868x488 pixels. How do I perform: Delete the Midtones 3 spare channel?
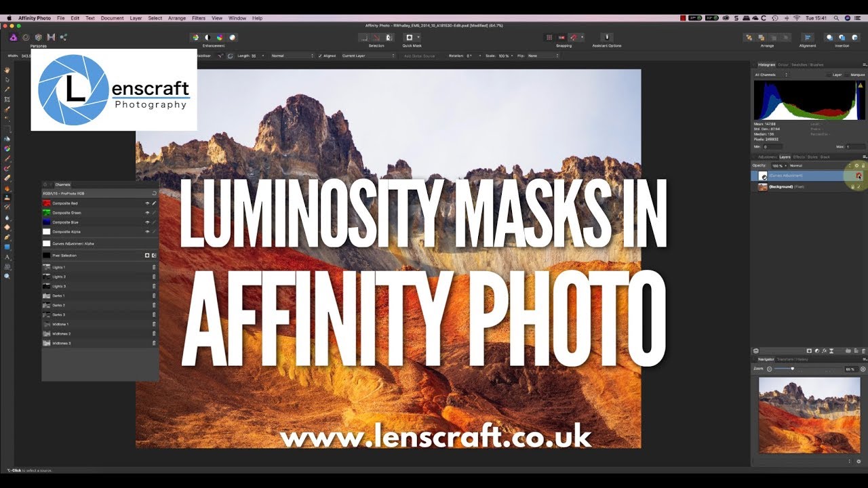pyautogui.click(x=154, y=343)
